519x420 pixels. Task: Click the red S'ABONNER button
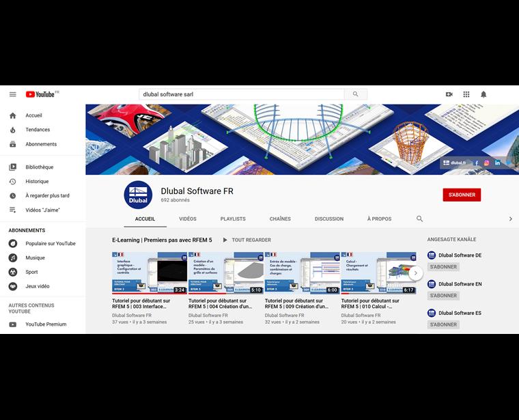click(x=462, y=195)
